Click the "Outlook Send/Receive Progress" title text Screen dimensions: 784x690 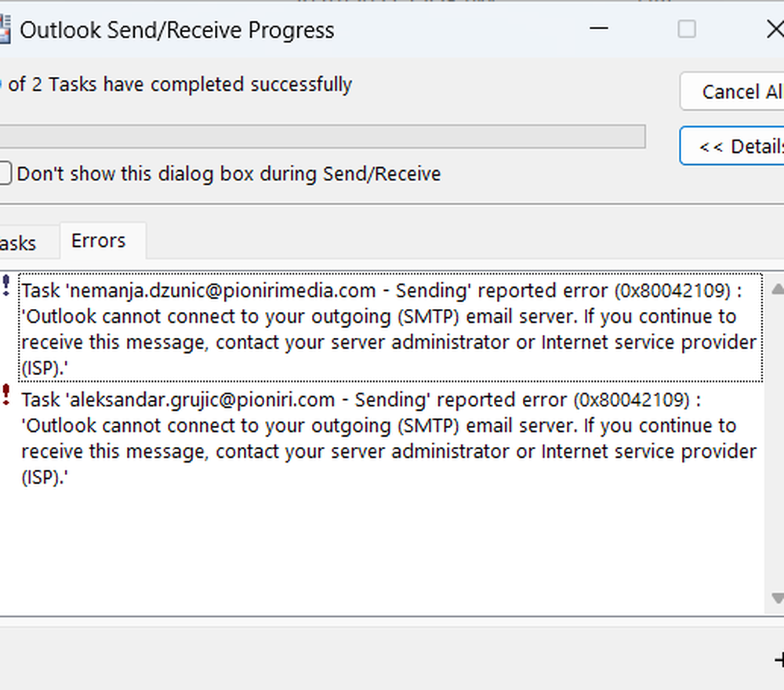point(177,31)
